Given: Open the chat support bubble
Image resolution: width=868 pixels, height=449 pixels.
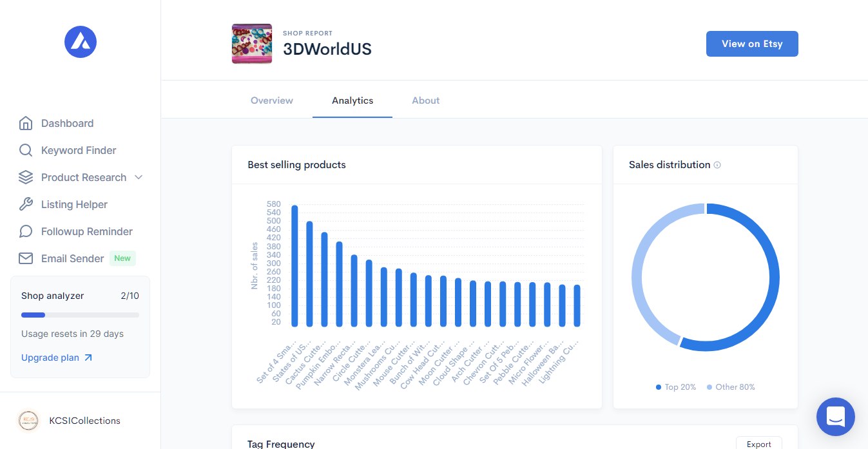Looking at the screenshot, I should (x=836, y=417).
